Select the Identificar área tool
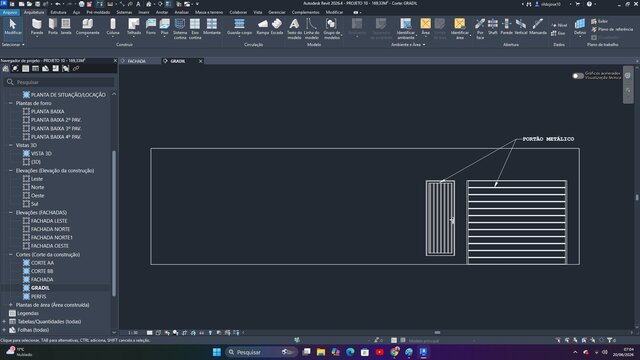Image resolution: width=640 pixels, height=360 pixels. 460,29
